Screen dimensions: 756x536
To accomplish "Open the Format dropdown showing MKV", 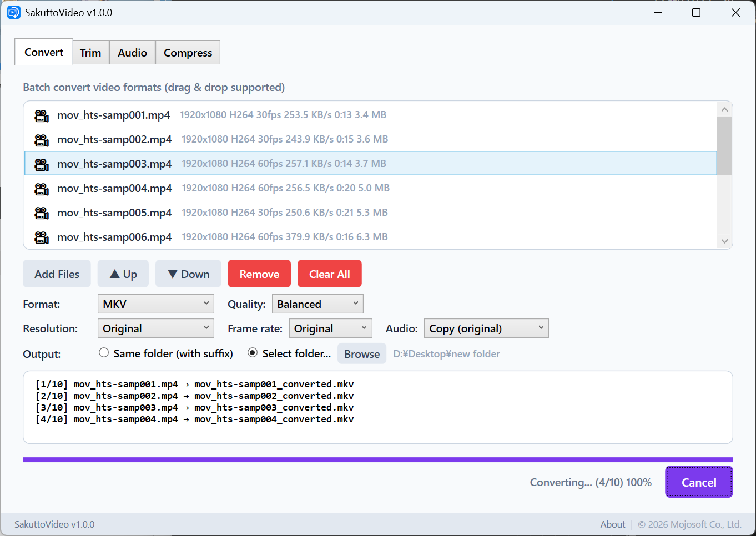I will pos(155,304).
